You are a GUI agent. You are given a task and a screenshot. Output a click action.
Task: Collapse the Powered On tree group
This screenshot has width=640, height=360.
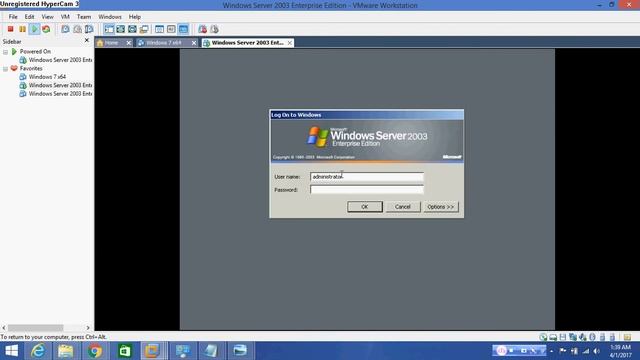(x=5, y=52)
